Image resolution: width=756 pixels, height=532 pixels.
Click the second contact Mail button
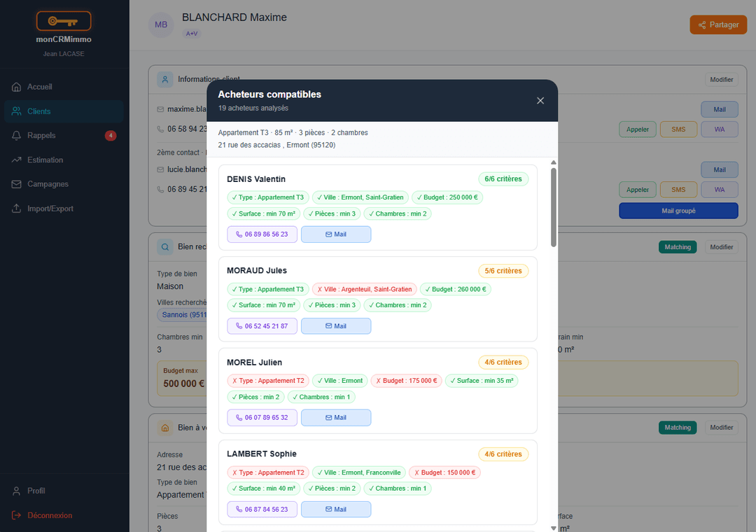720,170
